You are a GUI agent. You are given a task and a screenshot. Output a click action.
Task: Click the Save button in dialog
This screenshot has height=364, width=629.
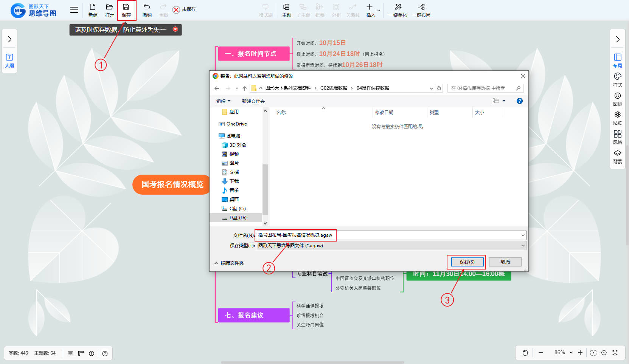click(x=467, y=262)
